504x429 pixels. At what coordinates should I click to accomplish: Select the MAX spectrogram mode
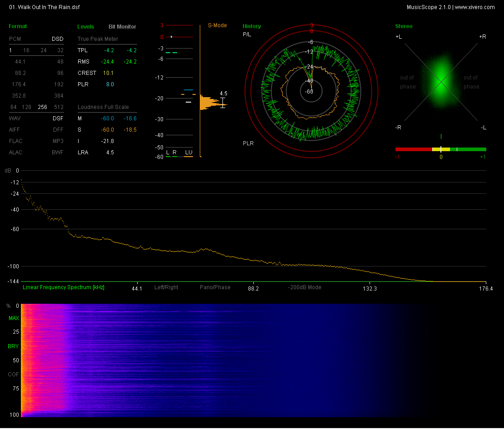[14, 319]
